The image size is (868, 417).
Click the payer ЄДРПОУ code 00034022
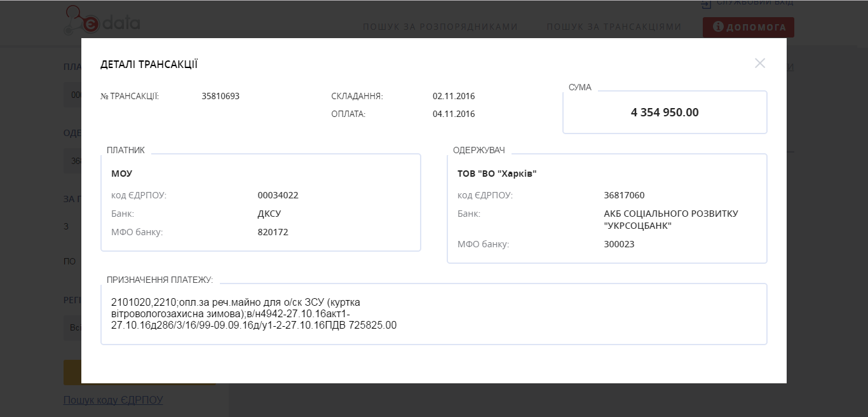pos(278,195)
